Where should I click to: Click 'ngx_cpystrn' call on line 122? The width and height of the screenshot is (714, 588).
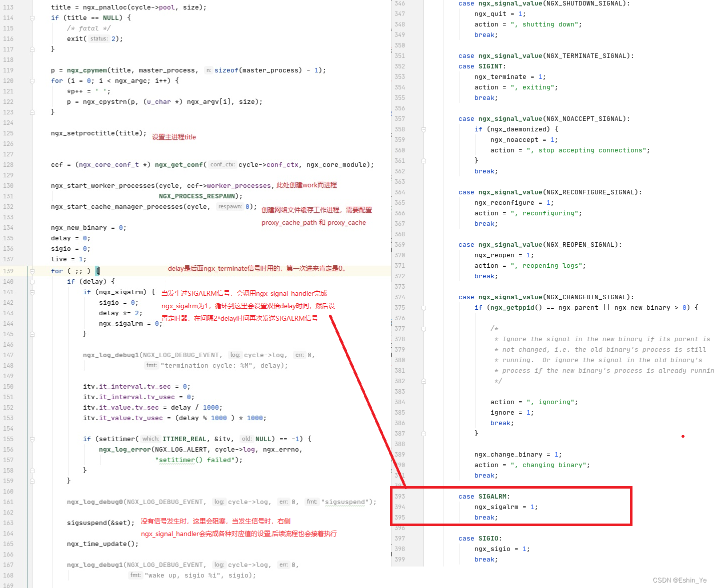(x=105, y=102)
